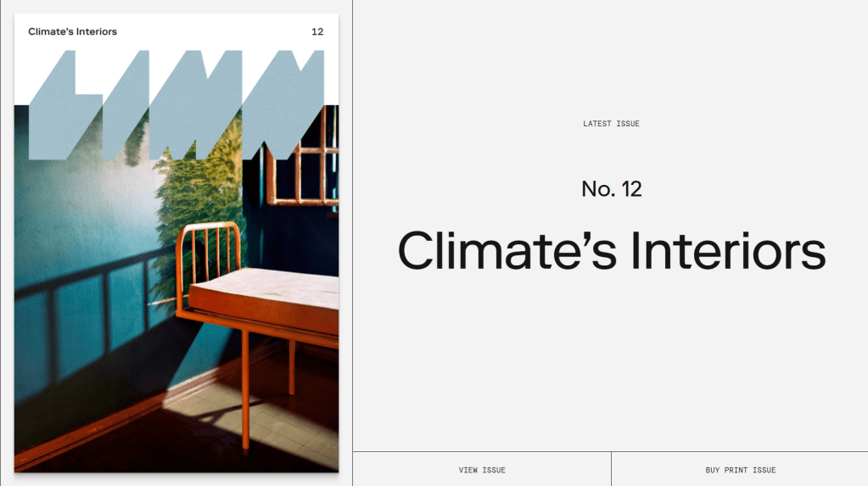Click the orange bed headboard bars
The width and height of the screenshot is (868, 486).
pos(210,254)
